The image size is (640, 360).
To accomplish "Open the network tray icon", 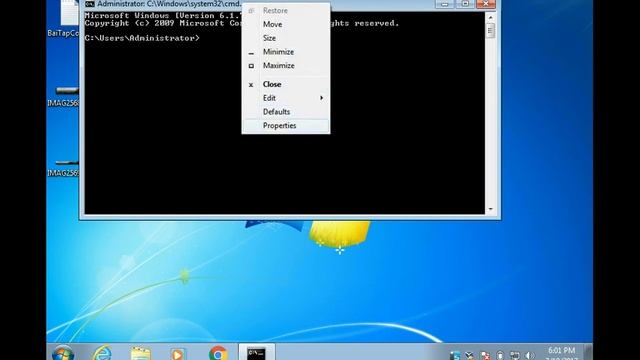I will pos(515,356).
